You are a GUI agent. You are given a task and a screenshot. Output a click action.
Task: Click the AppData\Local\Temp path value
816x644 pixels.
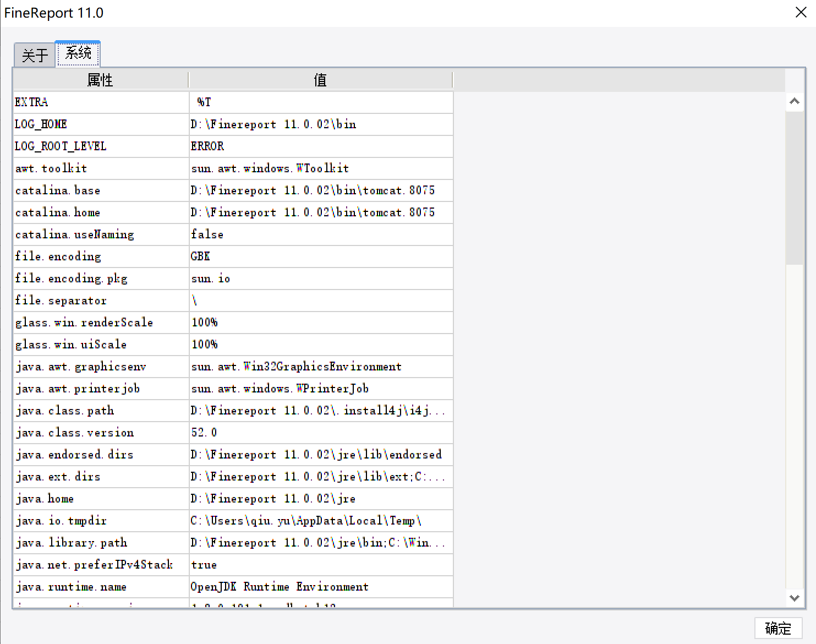[306, 521]
